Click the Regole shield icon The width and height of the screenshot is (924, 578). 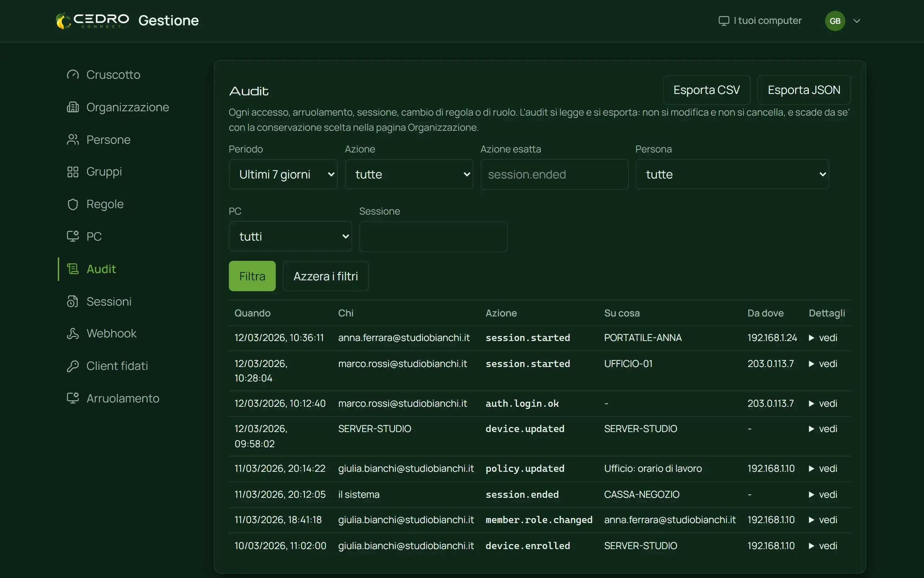(x=73, y=204)
